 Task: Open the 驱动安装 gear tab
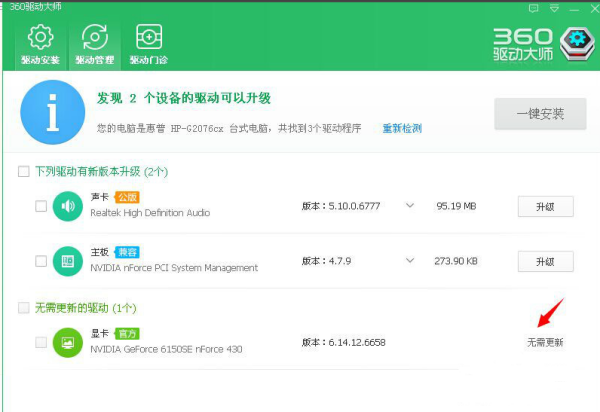[x=41, y=44]
